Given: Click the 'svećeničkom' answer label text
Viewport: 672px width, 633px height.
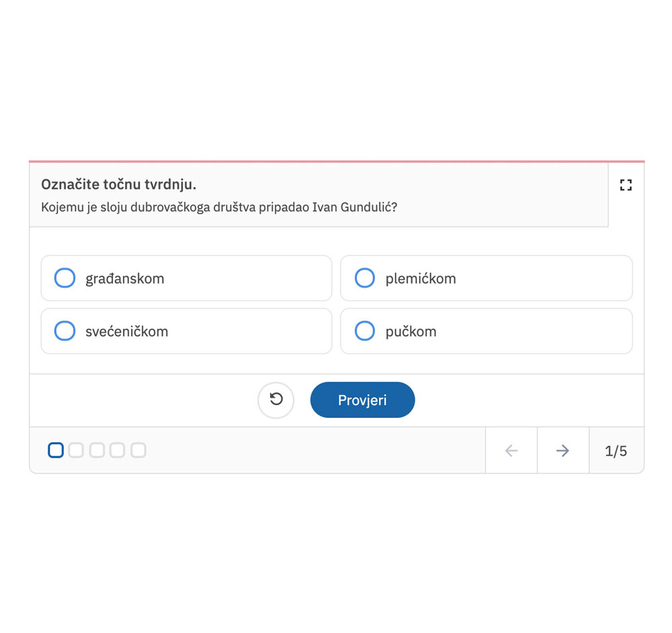Looking at the screenshot, I should coord(126,331).
